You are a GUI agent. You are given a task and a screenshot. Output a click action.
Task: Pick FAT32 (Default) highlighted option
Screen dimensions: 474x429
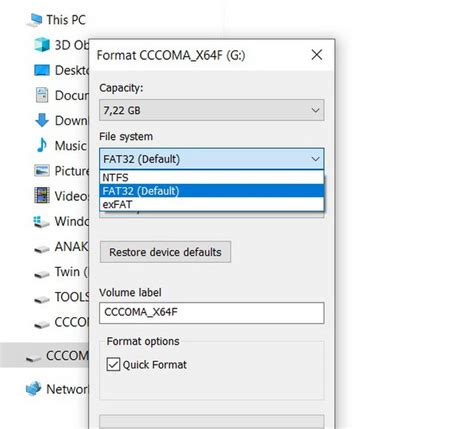tap(212, 191)
